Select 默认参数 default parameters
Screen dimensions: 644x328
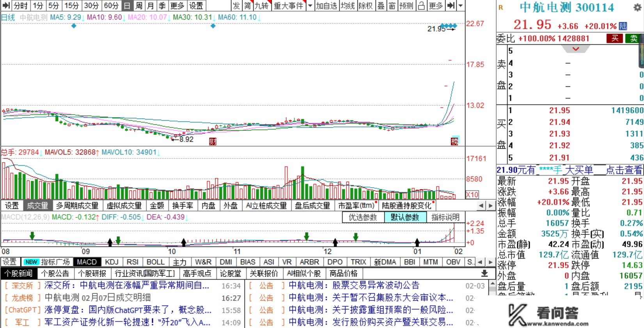click(x=405, y=217)
